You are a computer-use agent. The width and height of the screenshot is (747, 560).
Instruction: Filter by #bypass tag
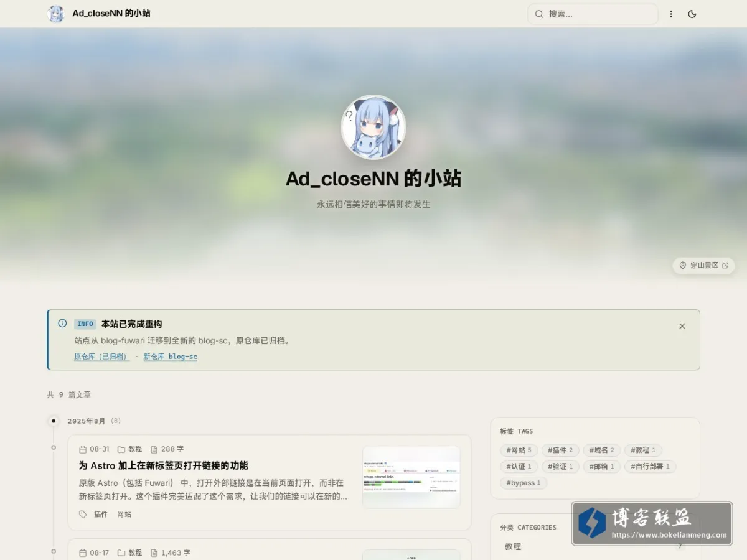click(x=524, y=483)
